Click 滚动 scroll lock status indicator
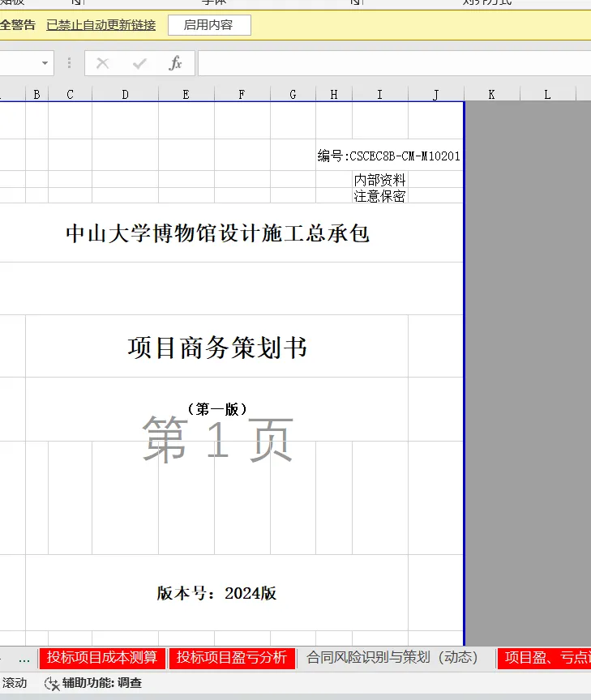Image resolution: width=591 pixels, height=700 pixels. click(15, 683)
